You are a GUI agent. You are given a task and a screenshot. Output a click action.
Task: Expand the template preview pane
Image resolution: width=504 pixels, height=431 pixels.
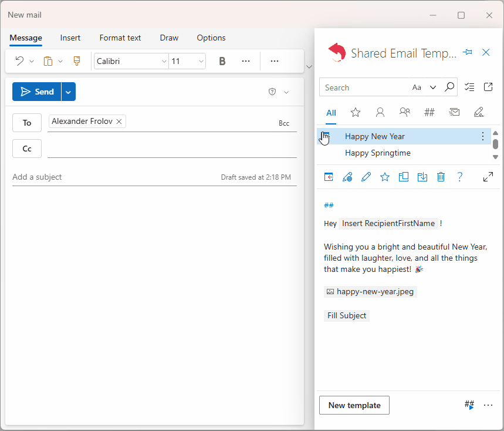coord(488,177)
